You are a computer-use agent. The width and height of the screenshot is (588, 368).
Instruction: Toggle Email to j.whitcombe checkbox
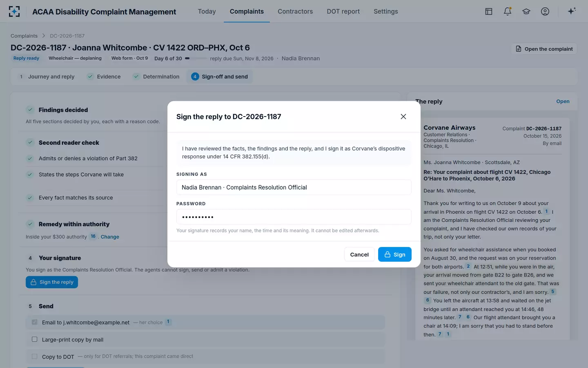pos(35,322)
